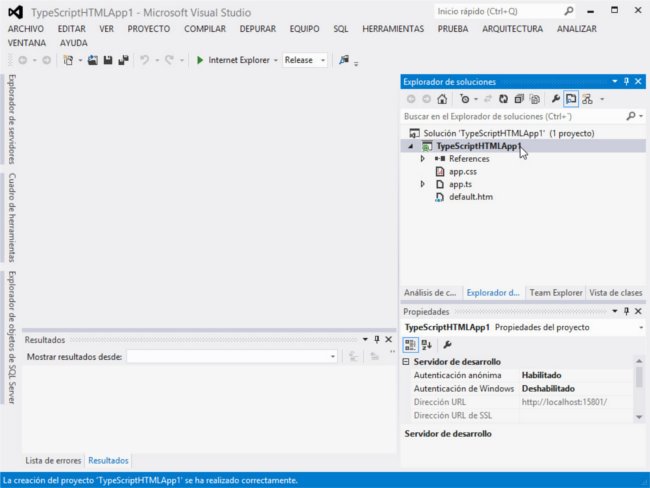Open the Explorador de soluciones window options arrow
This screenshot has width=650, height=488.
pyautogui.click(x=615, y=81)
